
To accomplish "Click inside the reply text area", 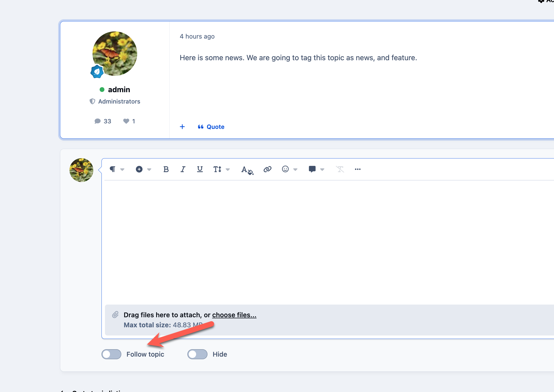I will [x=328, y=242].
